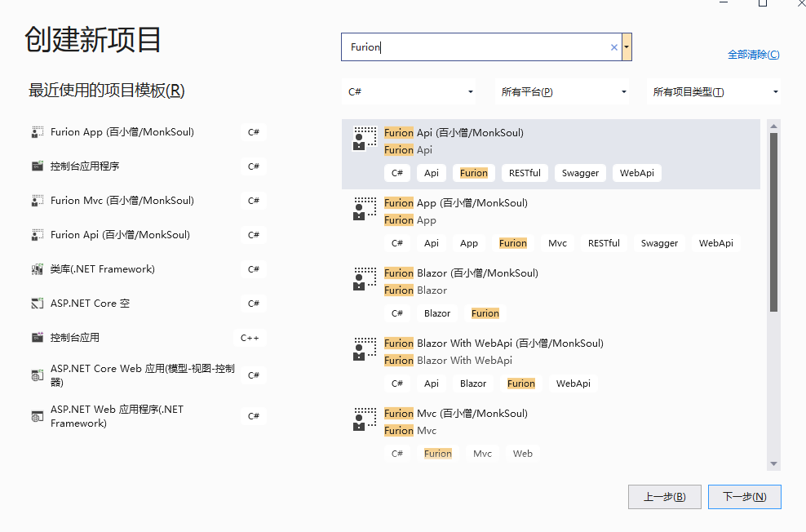806x532 pixels.
Task: Choose Furion Mvc from recent templates
Action: pos(122,201)
